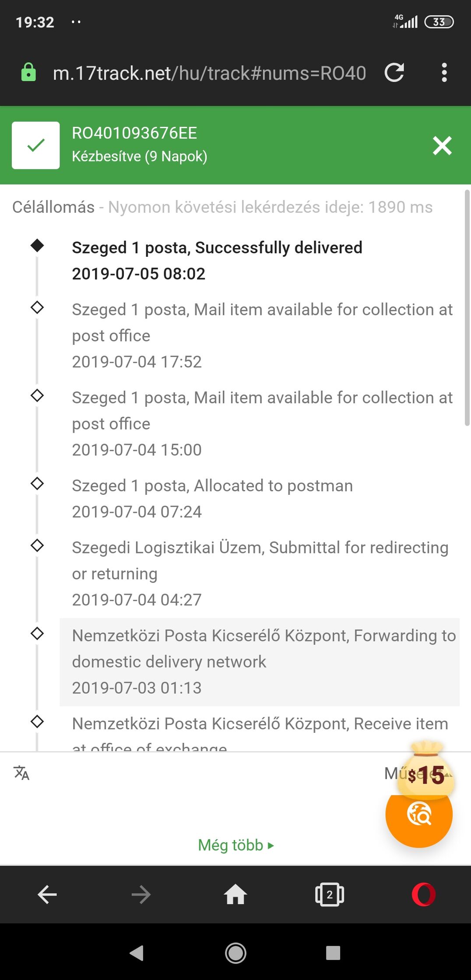Open the tabs switcher showing 2
Viewport: 471px width, 980px height.
tap(329, 895)
